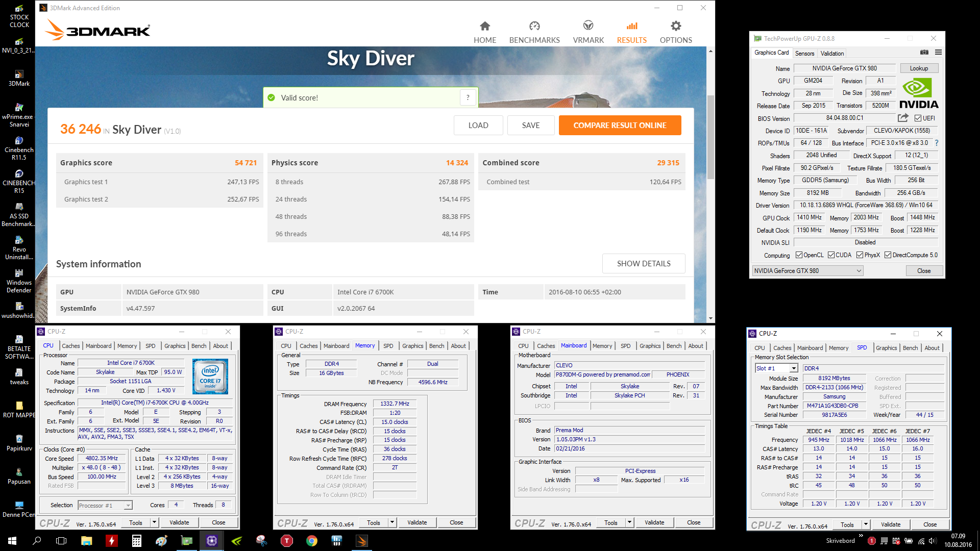The height and width of the screenshot is (551, 980).
Task: Open Revo Uninstaller desktop icon
Action: click(x=19, y=248)
